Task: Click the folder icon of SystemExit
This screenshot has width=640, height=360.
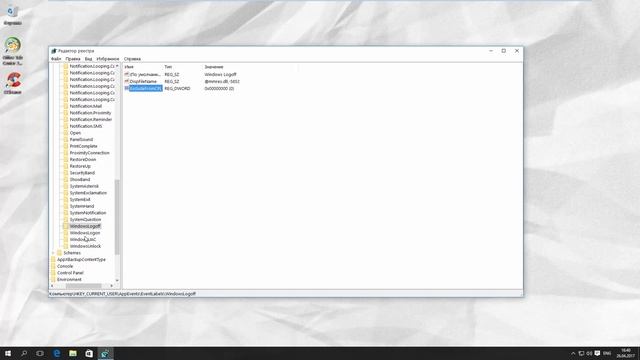Action: click(x=66, y=200)
